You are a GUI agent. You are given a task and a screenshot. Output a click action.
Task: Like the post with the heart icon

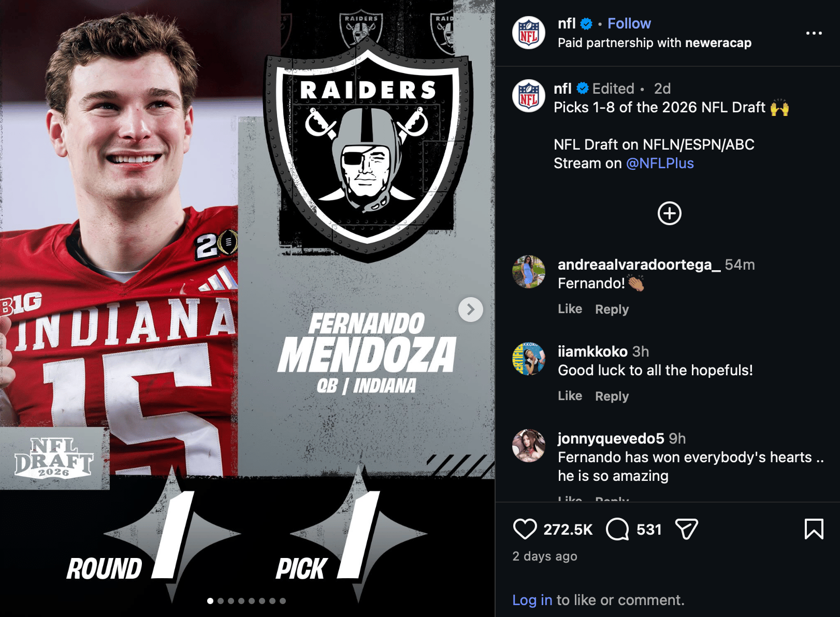pos(525,529)
